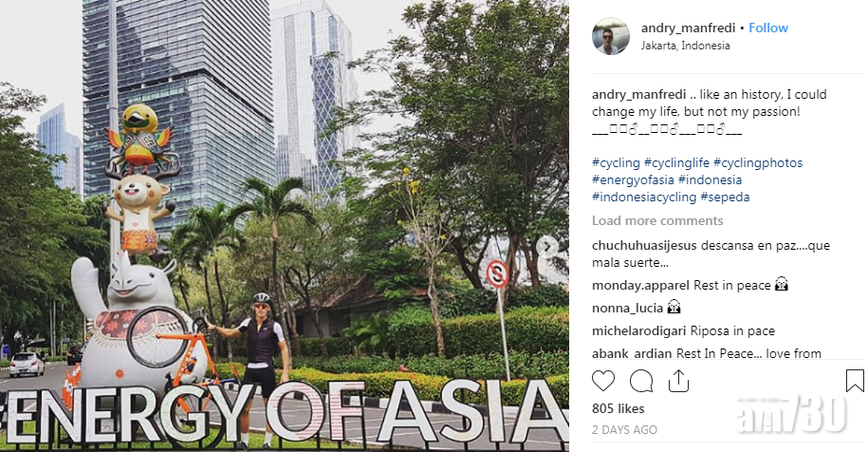The width and height of the screenshot is (868, 452).
Task: Expand Load more comments
Action: point(657,220)
